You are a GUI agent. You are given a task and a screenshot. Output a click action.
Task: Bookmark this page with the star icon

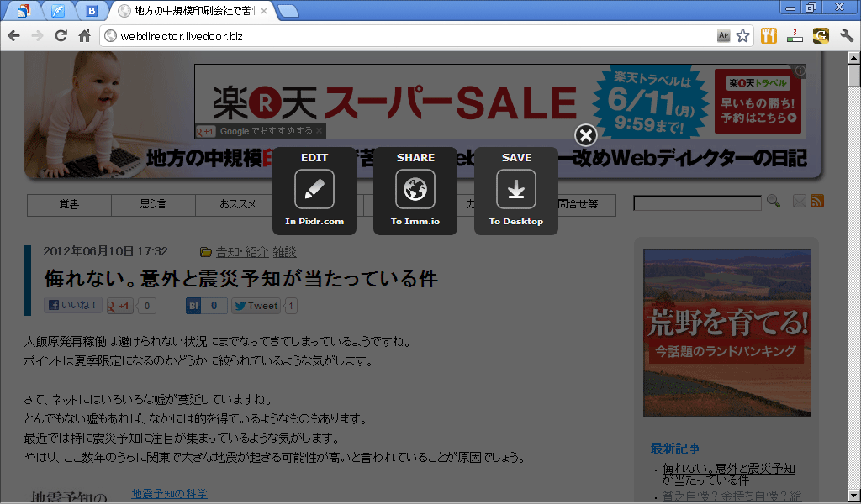[x=742, y=36]
